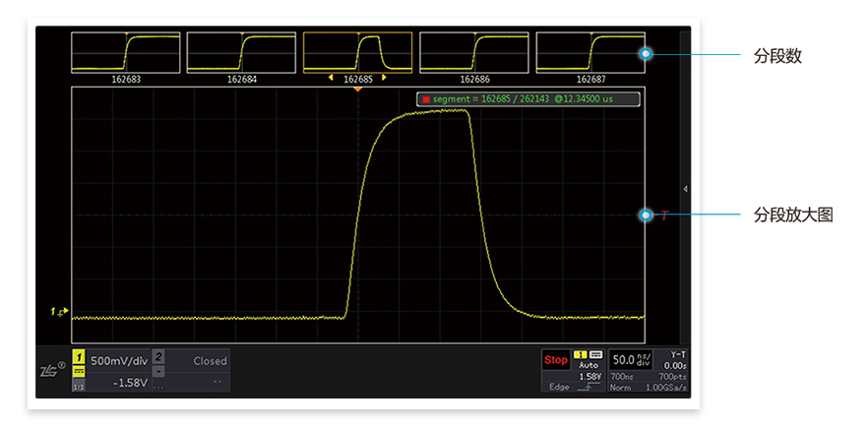868x429 pixels.
Task: Click the 0.00s time delay value
Action: (675, 366)
